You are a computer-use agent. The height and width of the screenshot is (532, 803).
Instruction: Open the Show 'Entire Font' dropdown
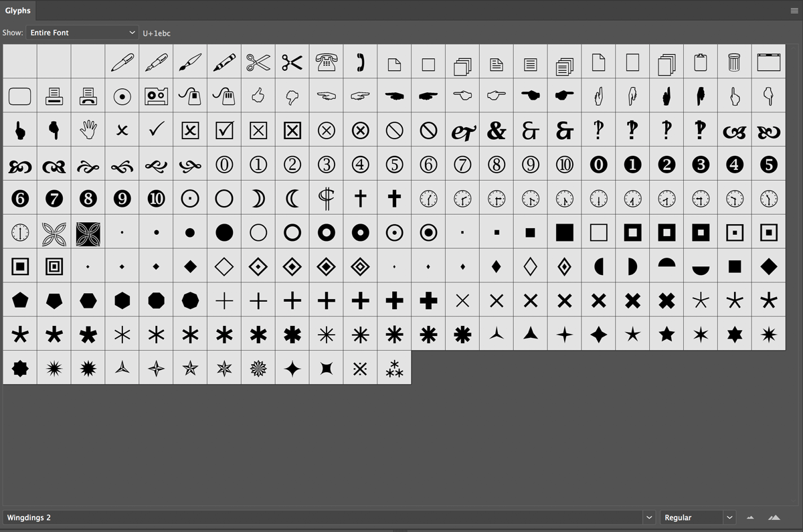click(x=82, y=33)
